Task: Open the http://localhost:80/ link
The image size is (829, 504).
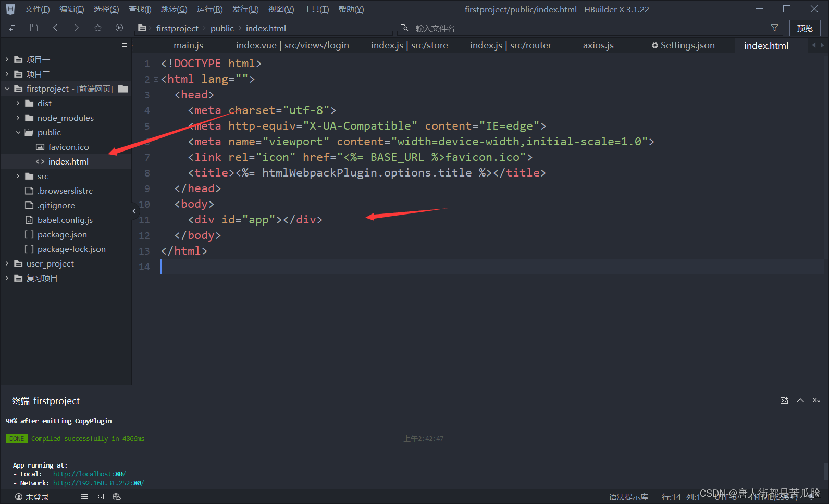Action: 89,474
